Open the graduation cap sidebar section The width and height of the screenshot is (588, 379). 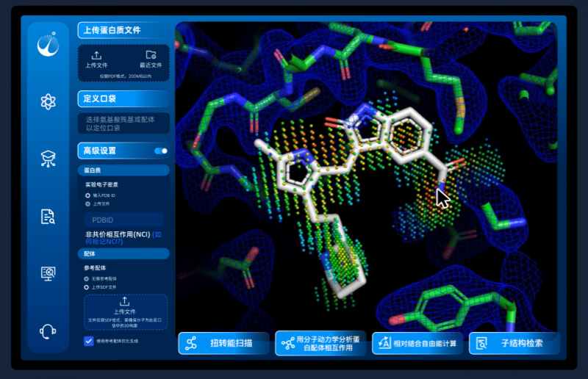[x=49, y=159]
